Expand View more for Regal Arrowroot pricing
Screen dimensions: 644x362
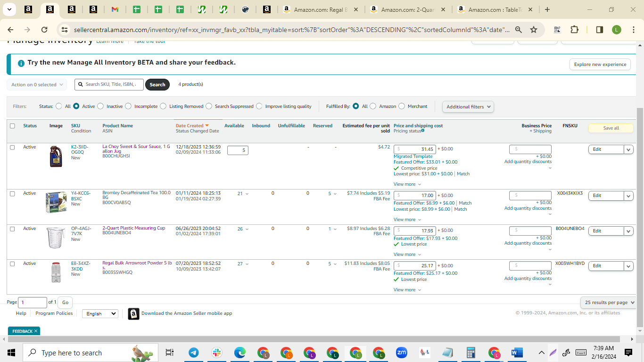(x=407, y=290)
